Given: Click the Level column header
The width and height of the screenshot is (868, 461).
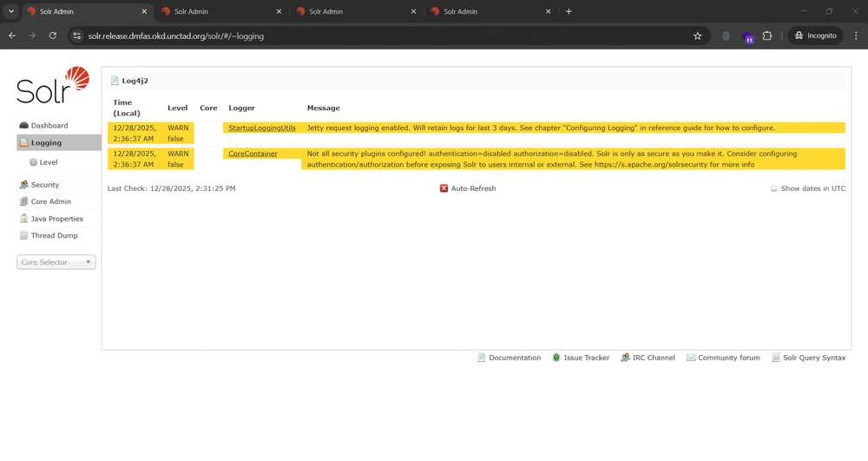Looking at the screenshot, I should point(178,108).
